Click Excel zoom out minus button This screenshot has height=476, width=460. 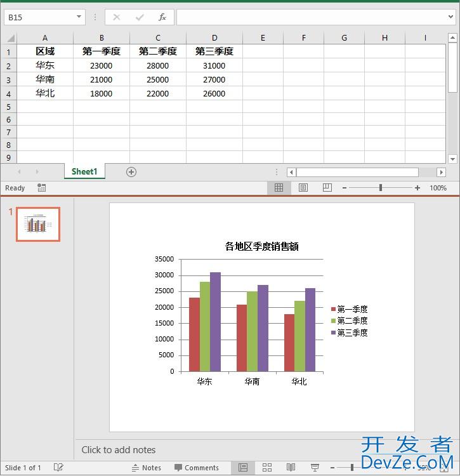(344, 188)
